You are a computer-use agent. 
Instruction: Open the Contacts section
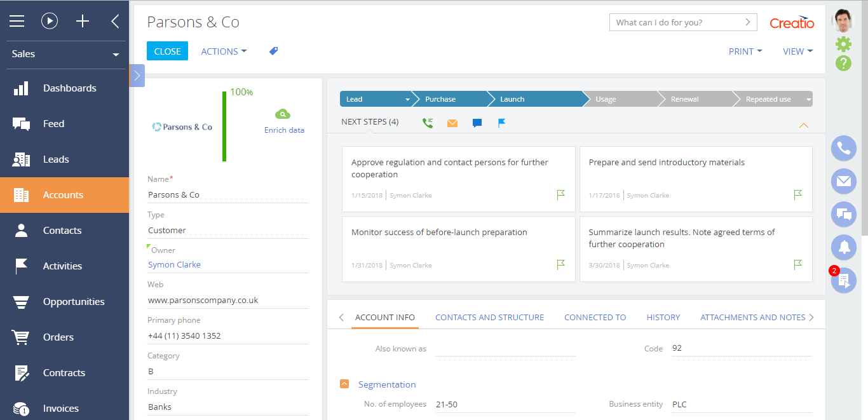[x=65, y=231]
